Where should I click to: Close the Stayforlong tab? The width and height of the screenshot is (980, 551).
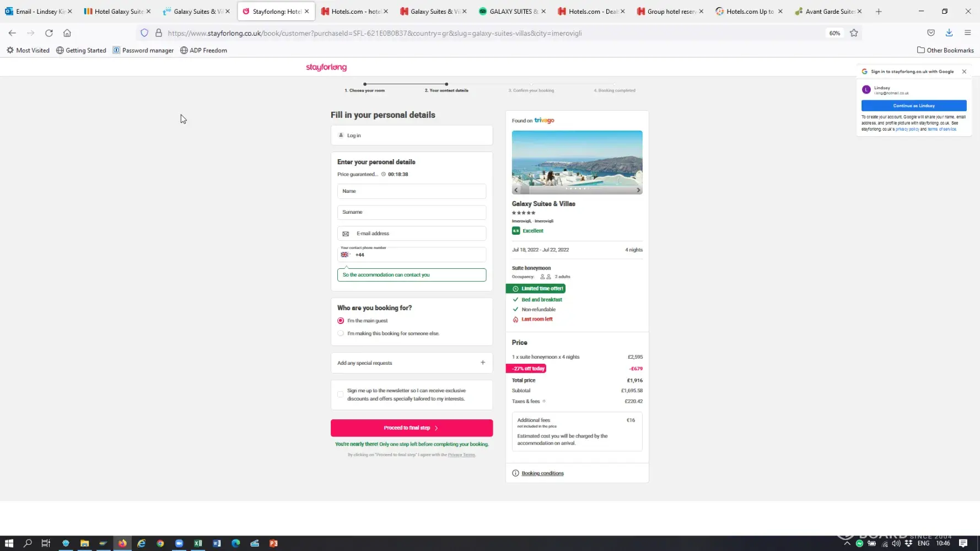pyautogui.click(x=306, y=12)
